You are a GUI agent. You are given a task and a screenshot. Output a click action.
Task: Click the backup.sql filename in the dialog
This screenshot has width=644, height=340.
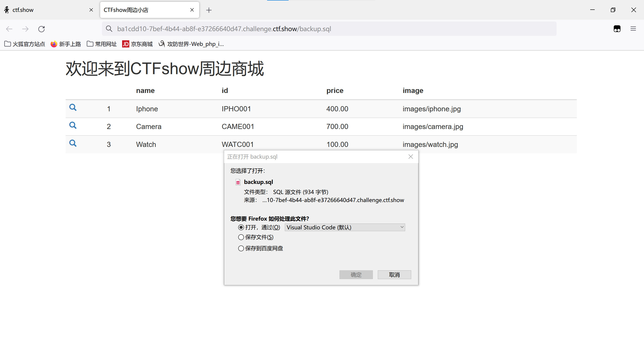pyautogui.click(x=259, y=182)
